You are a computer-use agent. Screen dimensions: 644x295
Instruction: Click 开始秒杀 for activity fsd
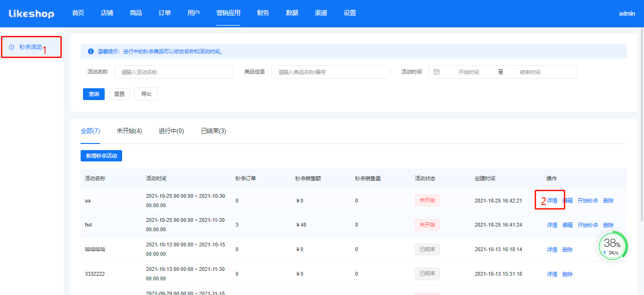coord(588,225)
